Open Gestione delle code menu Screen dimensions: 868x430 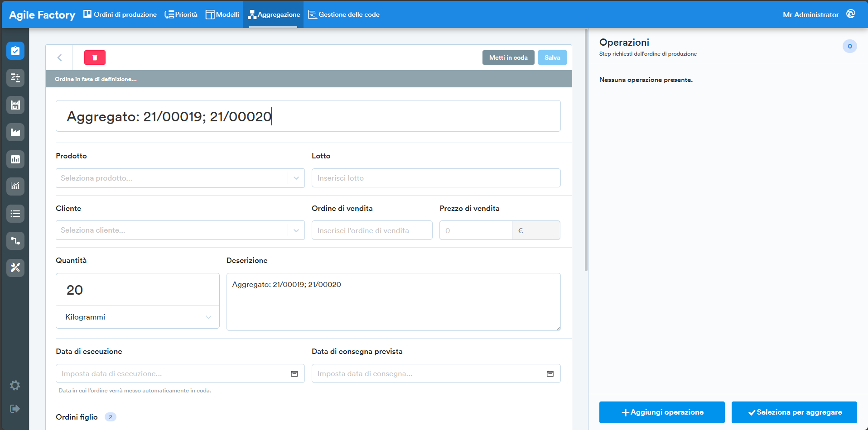(x=344, y=14)
